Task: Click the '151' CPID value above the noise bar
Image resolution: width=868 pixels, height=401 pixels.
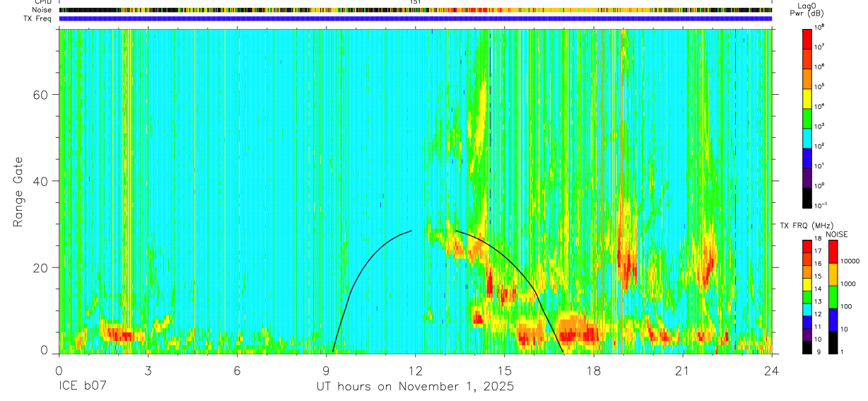Action: pos(416,2)
